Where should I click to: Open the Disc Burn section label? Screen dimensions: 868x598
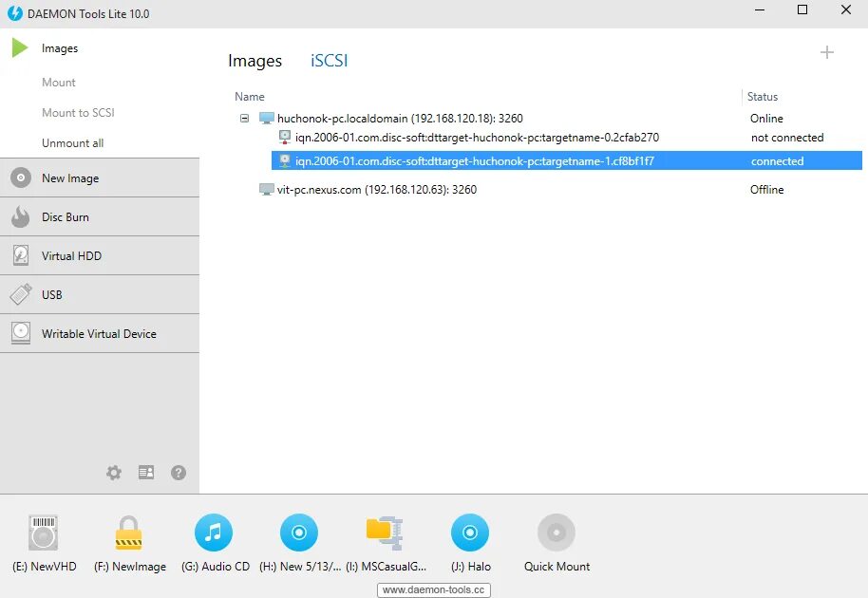click(x=66, y=216)
